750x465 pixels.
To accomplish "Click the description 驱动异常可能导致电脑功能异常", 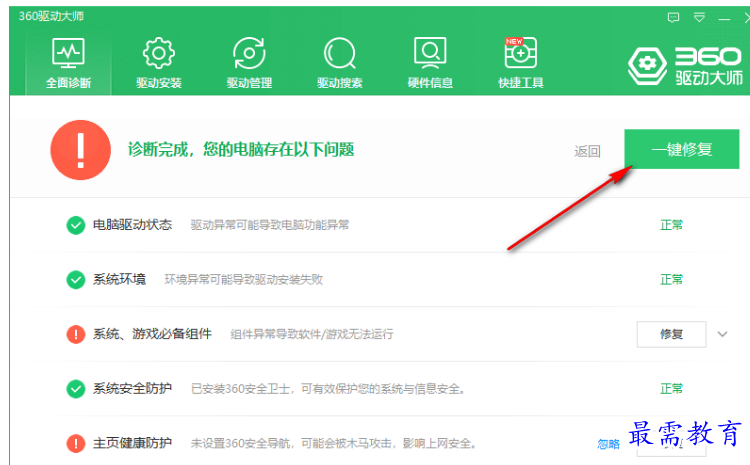I will tap(270, 225).
